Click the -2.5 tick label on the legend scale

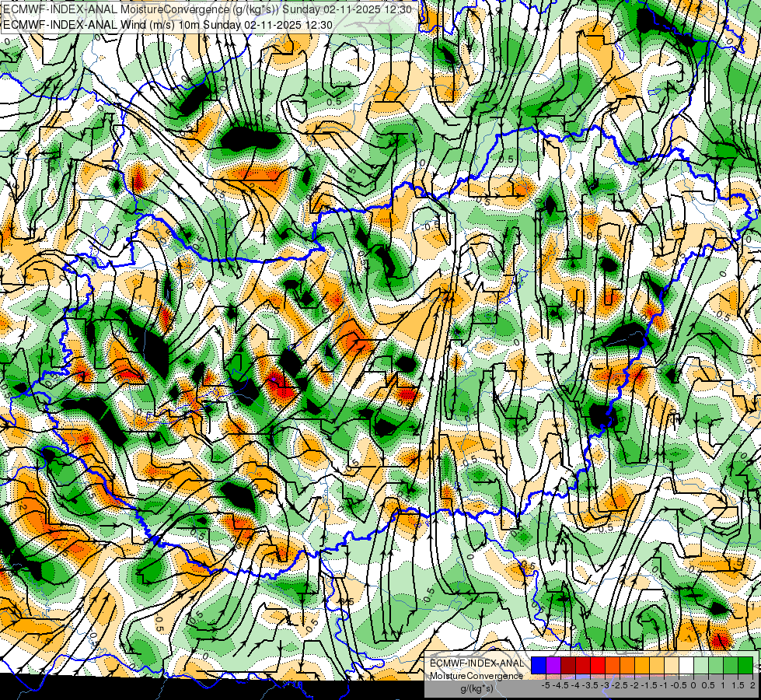click(620, 685)
